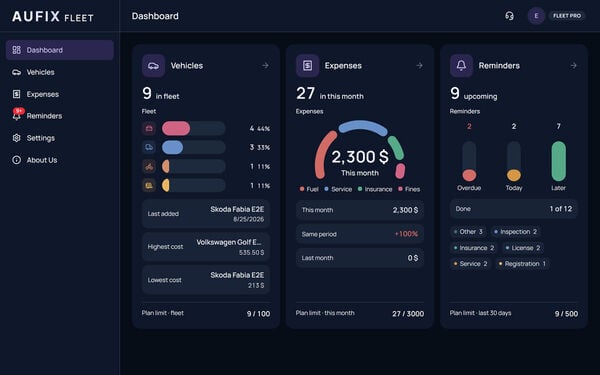
Task: Click the Reminders card bell icon
Action: pos(461,66)
